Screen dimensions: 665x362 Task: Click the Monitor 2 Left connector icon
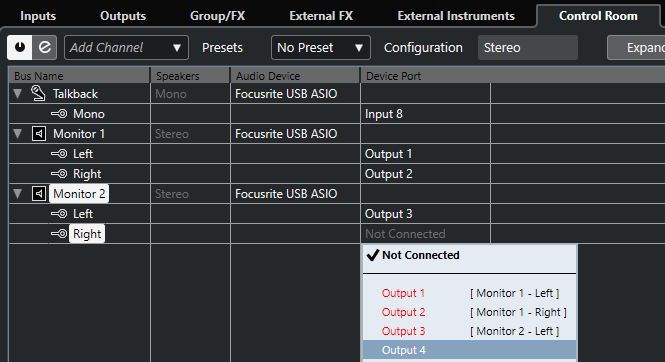59,214
